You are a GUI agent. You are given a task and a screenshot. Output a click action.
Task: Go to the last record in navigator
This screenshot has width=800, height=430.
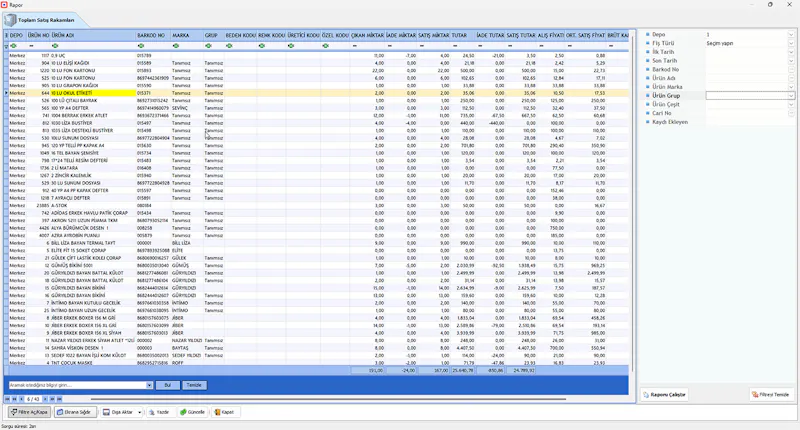[x=59, y=399]
